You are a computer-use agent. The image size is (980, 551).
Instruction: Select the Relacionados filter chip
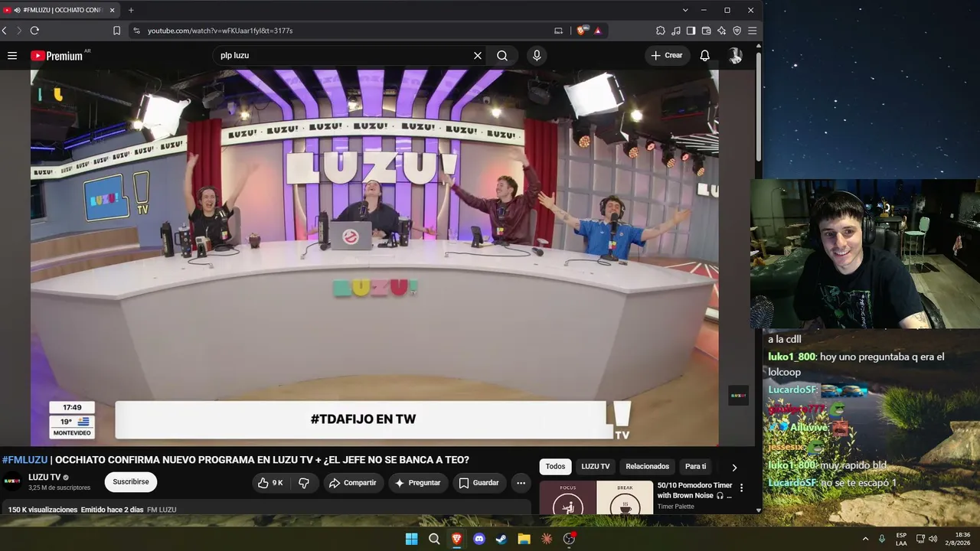[x=648, y=467]
